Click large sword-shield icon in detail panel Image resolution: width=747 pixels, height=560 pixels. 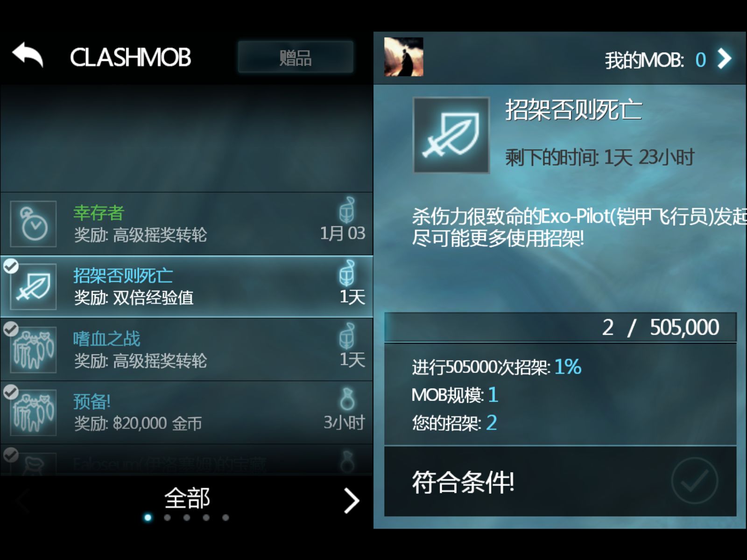pos(451,135)
